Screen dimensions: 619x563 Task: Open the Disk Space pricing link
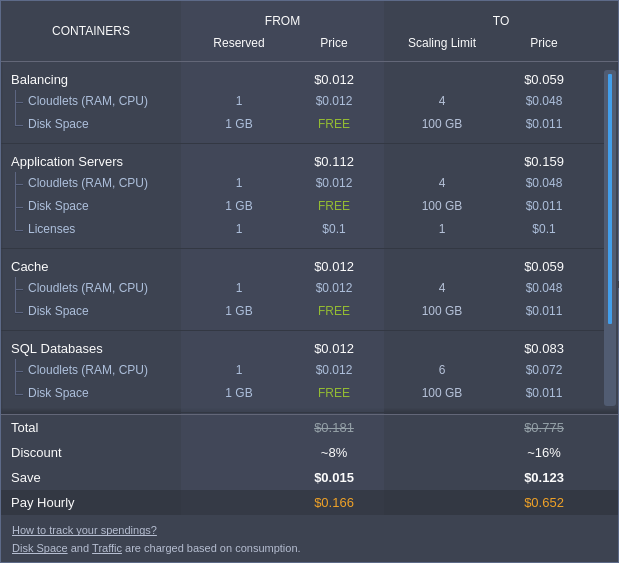(39, 548)
